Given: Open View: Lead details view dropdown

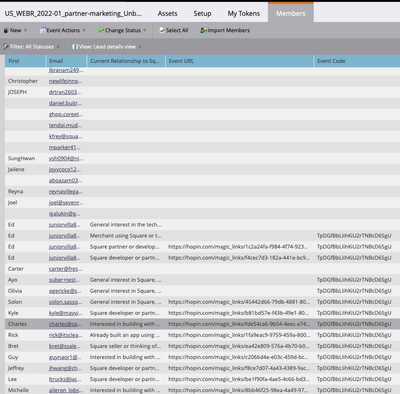Looking at the screenshot, I should coord(107,47).
